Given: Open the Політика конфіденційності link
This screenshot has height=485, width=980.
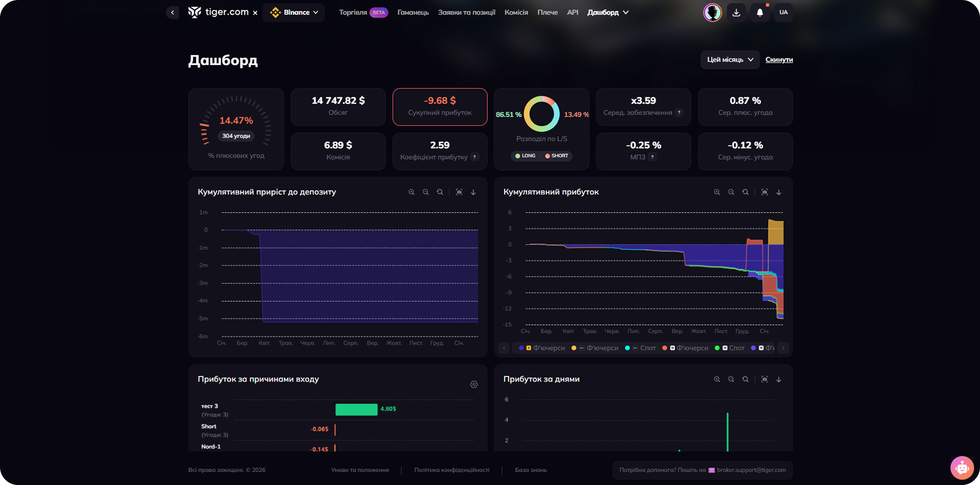Looking at the screenshot, I should 451,470.
